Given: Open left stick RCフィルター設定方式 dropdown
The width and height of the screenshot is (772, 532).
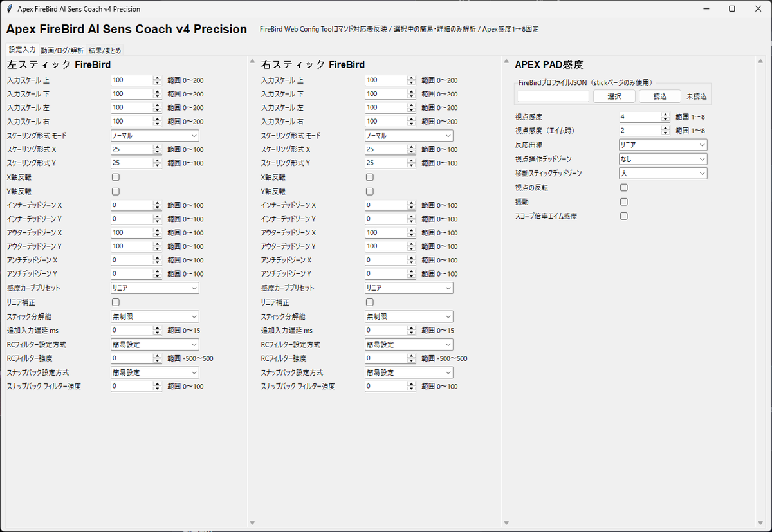Looking at the screenshot, I should click(x=155, y=344).
